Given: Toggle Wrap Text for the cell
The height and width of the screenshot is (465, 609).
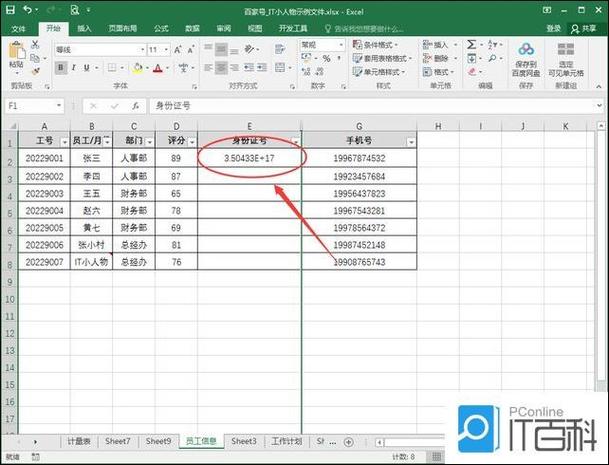Looking at the screenshot, I should (280, 49).
